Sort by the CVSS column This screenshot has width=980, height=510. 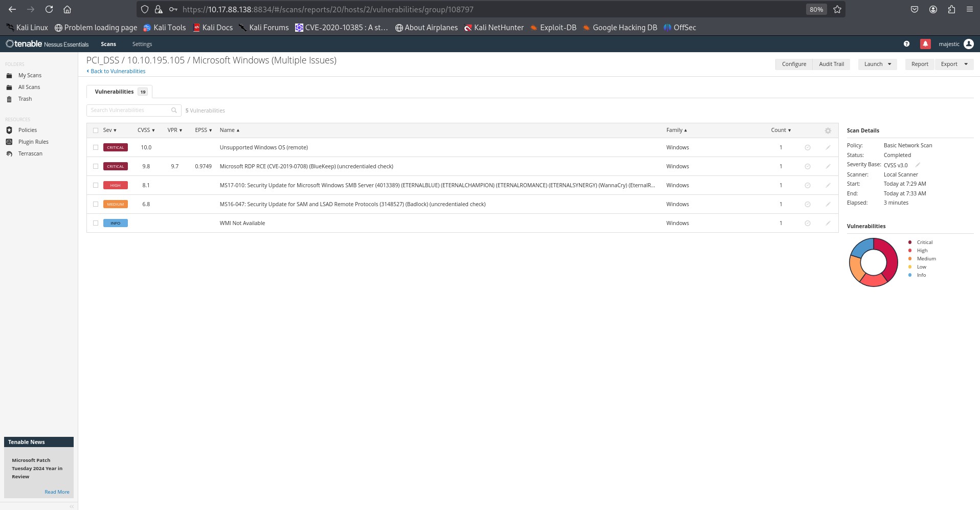click(146, 130)
